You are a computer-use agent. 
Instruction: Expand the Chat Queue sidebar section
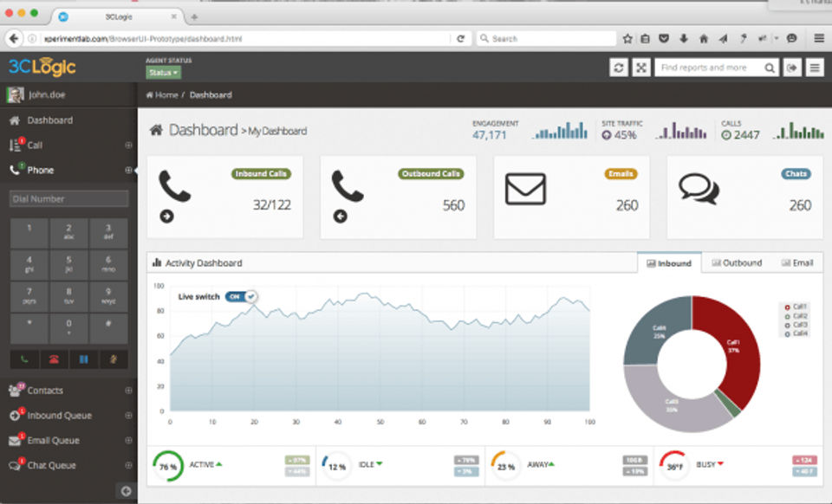click(x=128, y=465)
